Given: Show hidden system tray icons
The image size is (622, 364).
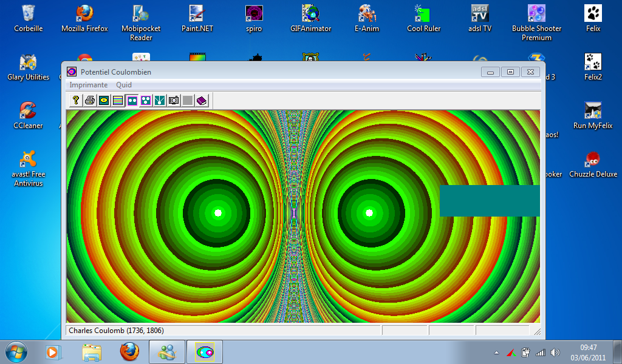Looking at the screenshot, I should coord(496,352).
